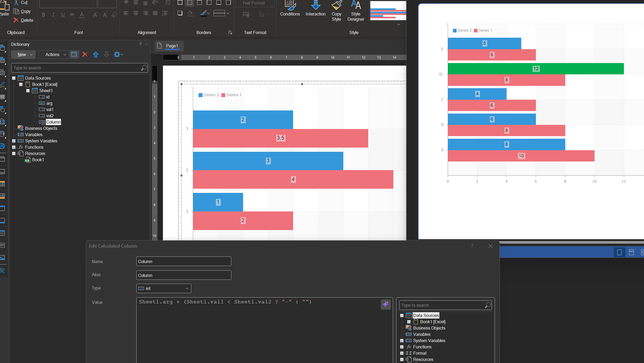Click the blue move up arrow in Dictionary
The width and height of the screenshot is (644, 363).
tap(96, 54)
